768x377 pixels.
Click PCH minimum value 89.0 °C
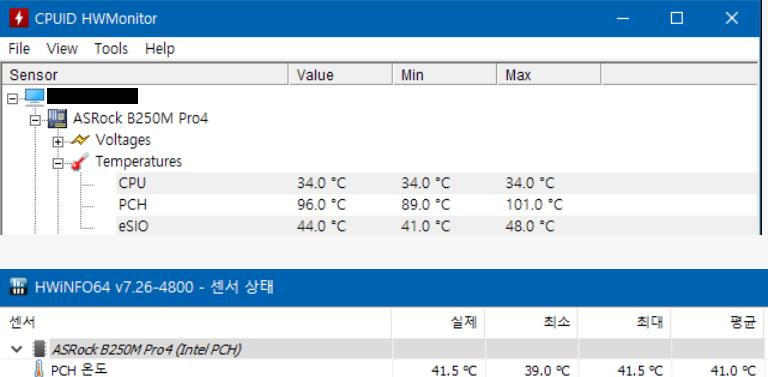(425, 205)
